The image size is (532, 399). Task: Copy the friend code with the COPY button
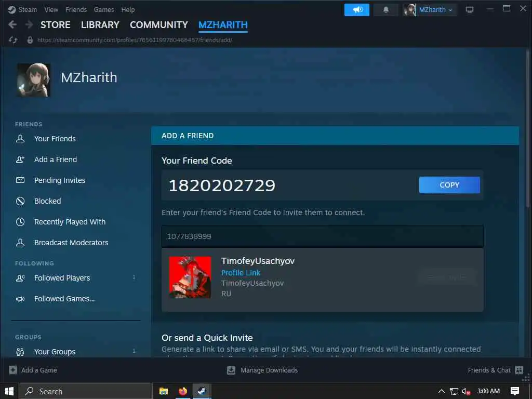pyautogui.click(x=449, y=185)
